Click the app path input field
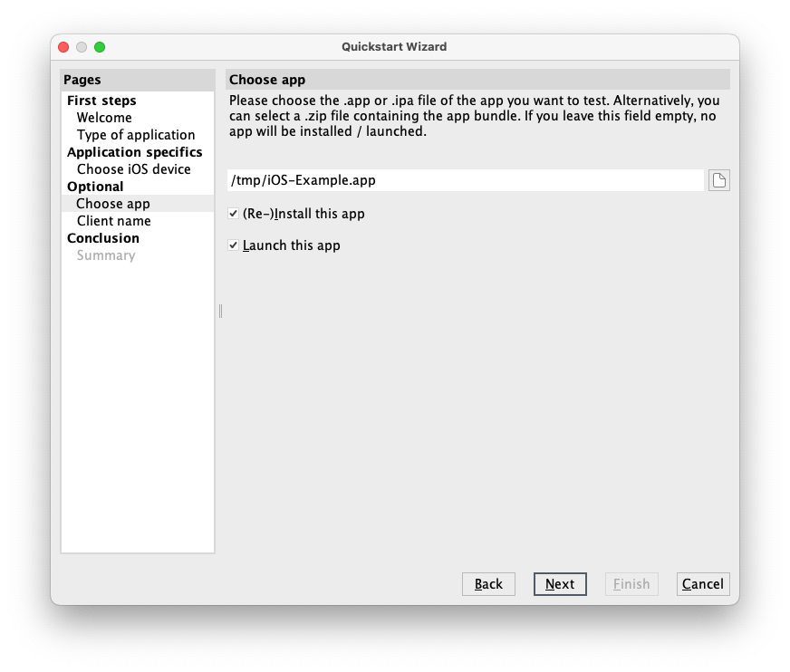790x672 pixels. coord(466,180)
